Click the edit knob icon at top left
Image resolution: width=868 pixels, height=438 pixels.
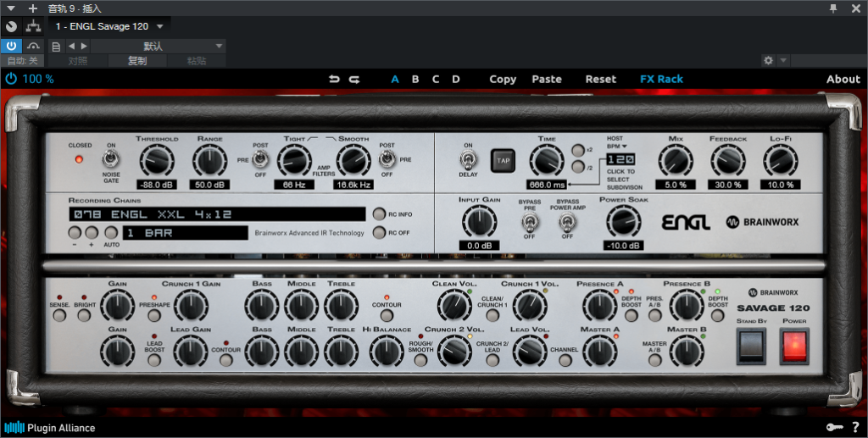11,26
